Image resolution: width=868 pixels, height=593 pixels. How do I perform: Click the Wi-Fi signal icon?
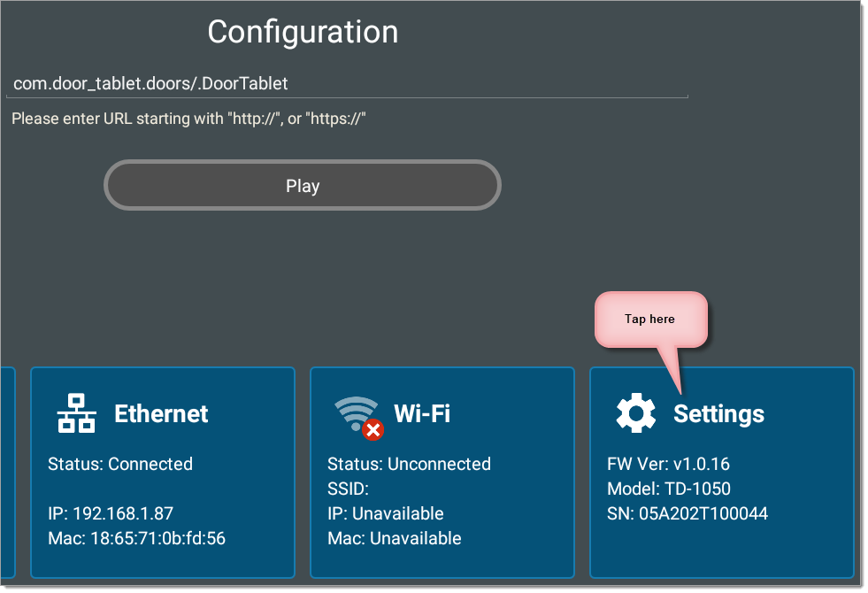pyautogui.click(x=356, y=413)
